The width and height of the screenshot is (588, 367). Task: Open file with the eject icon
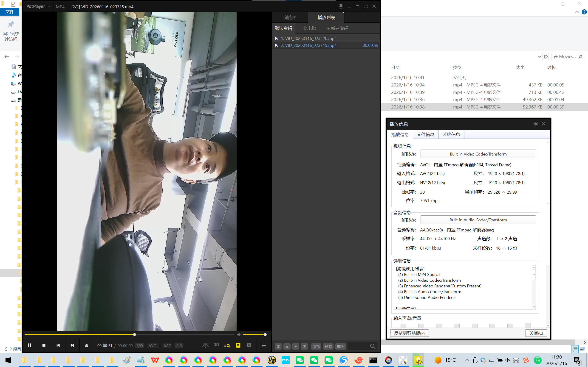87,345
